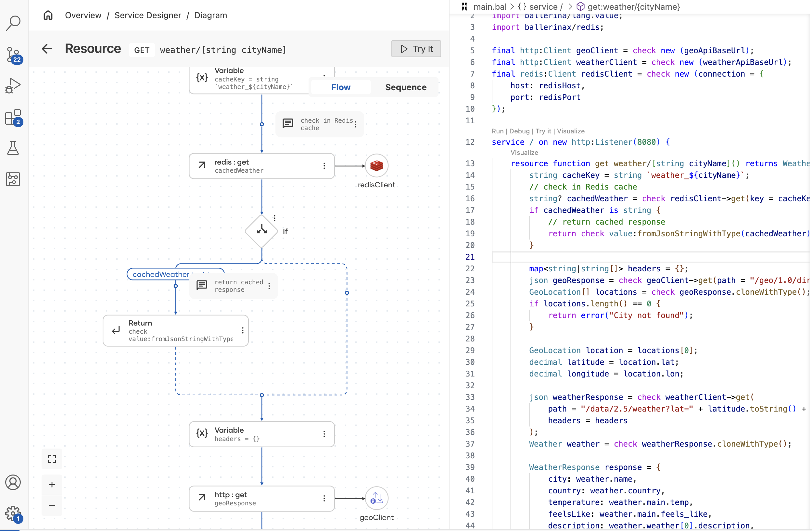Click the resource path weather/[string cityName]
The width and height of the screenshot is (812, 531).
coord(223,50)
